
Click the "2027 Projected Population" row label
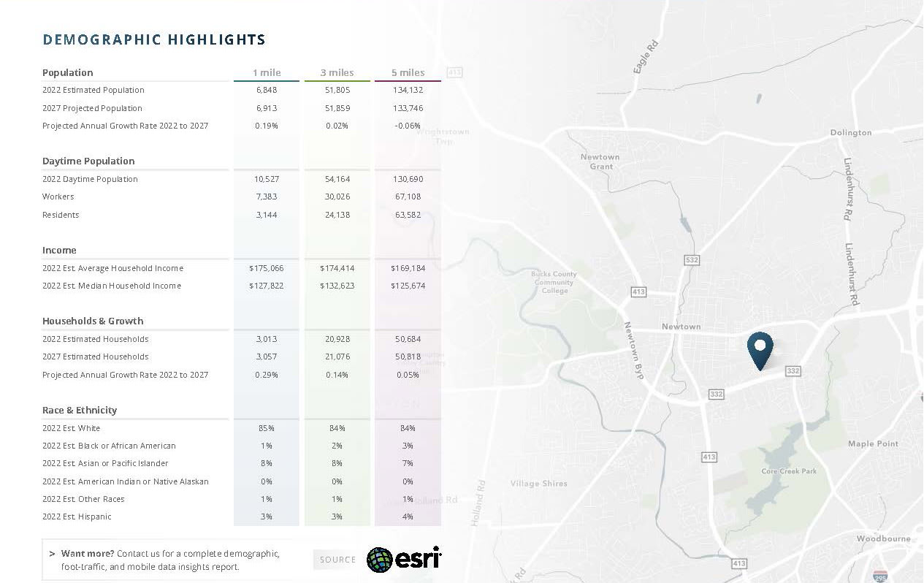(x=92, y=108)
